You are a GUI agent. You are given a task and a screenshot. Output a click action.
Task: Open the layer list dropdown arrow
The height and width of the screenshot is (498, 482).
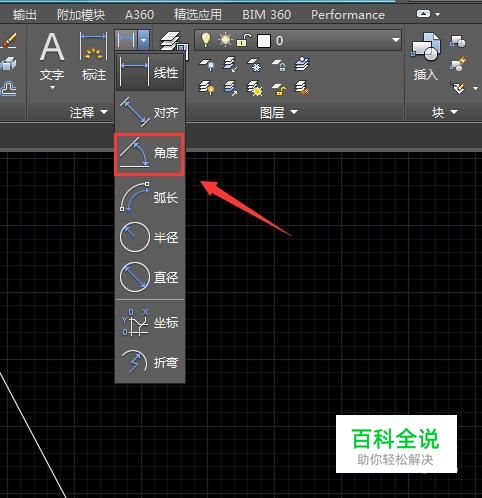tap(396, 40)
